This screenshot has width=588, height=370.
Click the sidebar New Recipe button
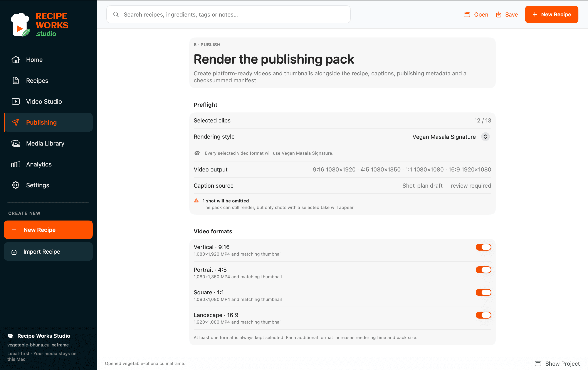[48, 230]
